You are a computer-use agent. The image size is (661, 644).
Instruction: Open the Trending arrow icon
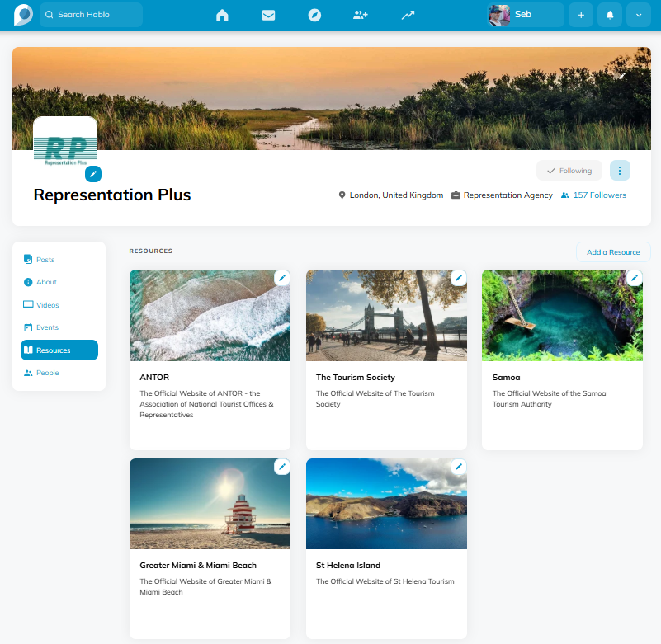408,15
